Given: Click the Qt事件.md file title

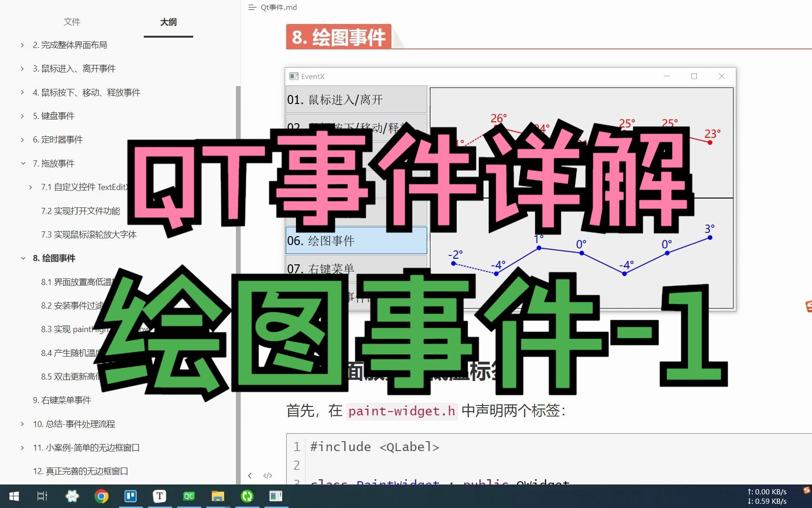Looking at the screenshot, I should click(279, 8).
